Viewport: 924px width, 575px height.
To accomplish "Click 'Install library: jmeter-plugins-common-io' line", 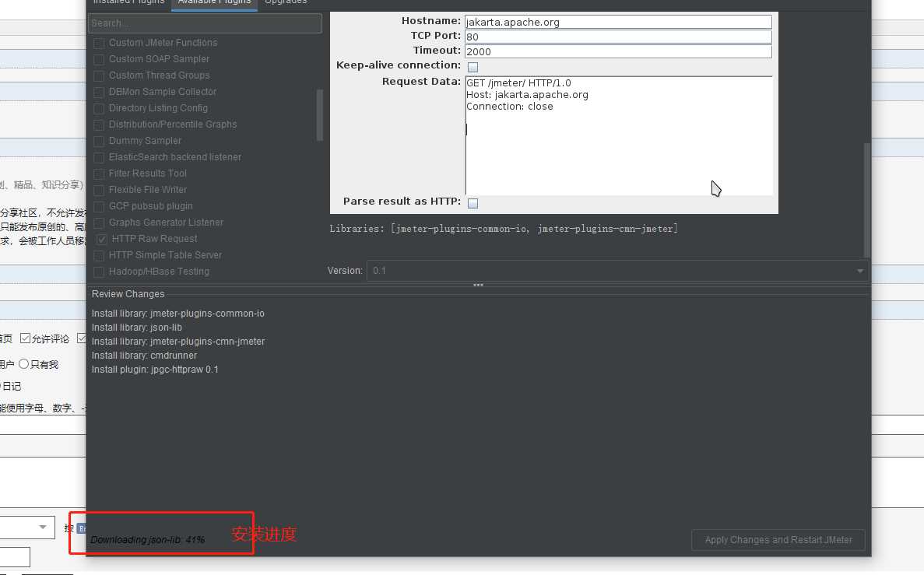I will [178, 314].
